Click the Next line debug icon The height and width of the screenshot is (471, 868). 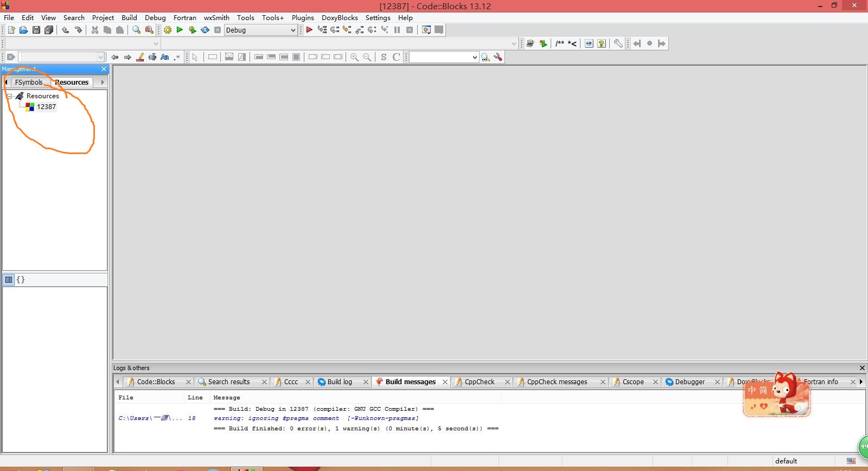[x=335, y=30]
